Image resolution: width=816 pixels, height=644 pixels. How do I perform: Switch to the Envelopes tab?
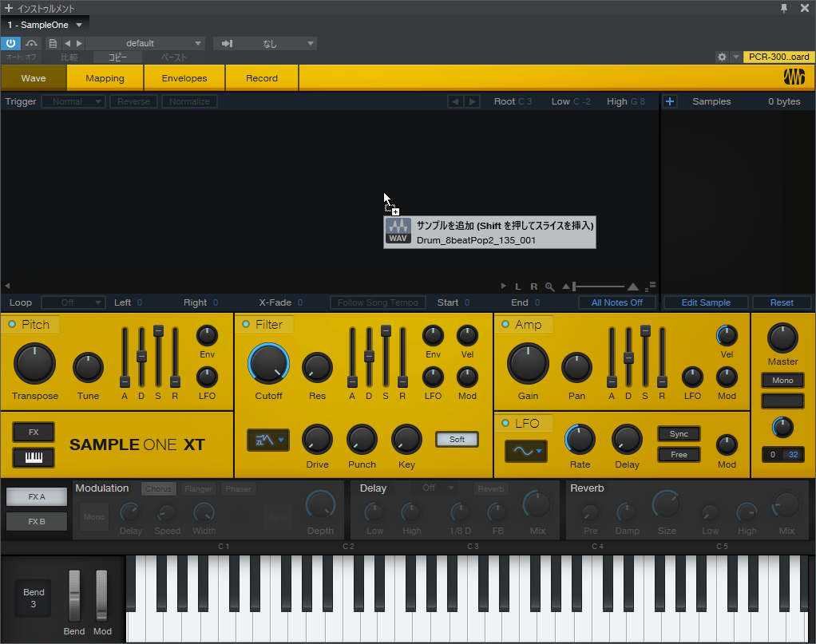(x=184, y=78)
